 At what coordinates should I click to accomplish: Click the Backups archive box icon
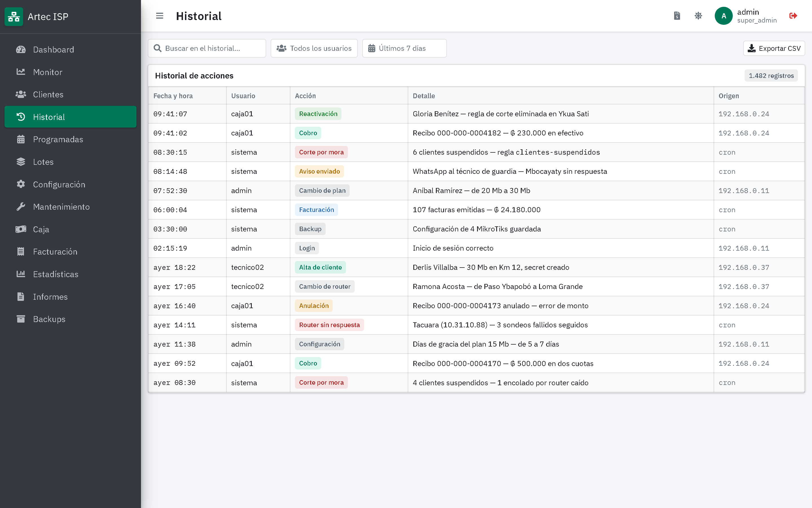[21, 319]
